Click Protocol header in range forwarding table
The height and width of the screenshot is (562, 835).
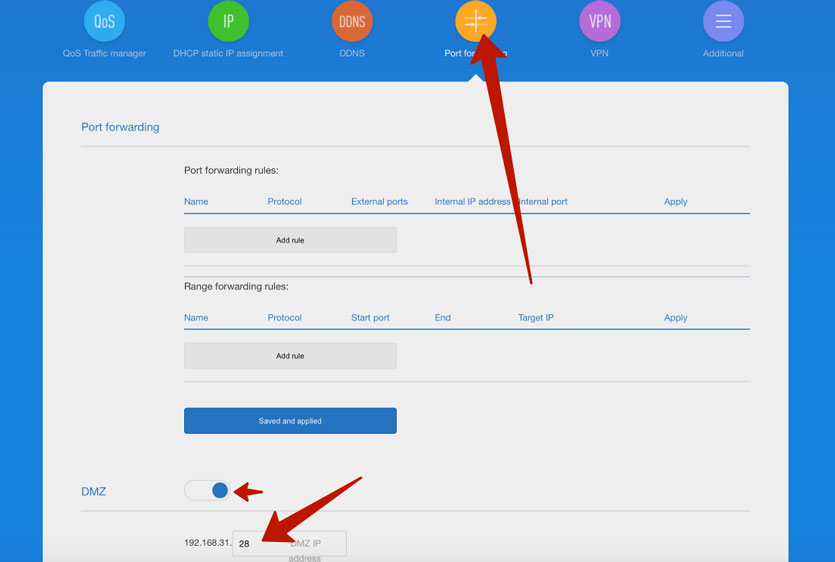click(x=284, y=317)
